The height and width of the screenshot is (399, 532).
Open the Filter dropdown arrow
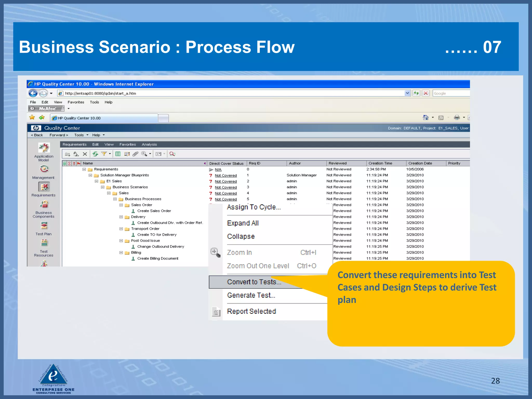[110, 154]
